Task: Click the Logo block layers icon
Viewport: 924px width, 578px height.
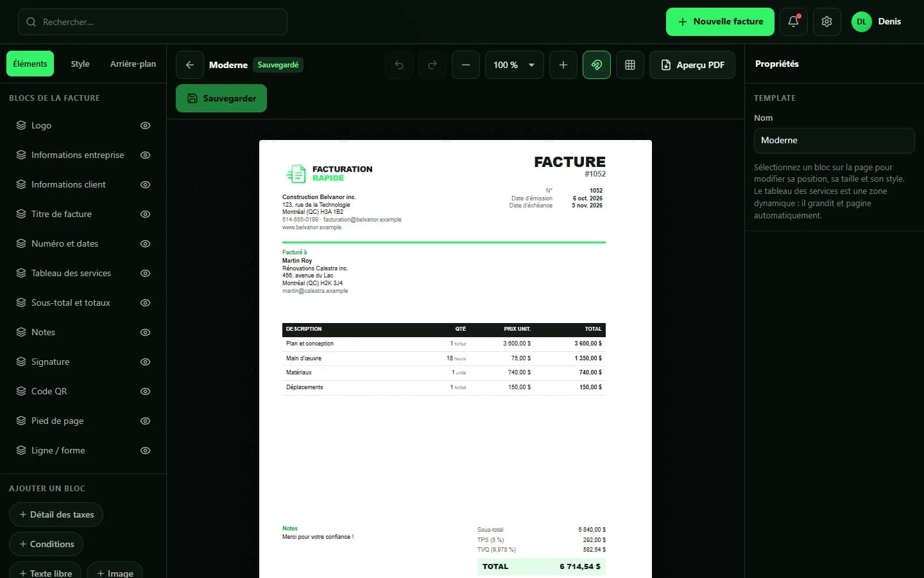Action: [21, 125]
